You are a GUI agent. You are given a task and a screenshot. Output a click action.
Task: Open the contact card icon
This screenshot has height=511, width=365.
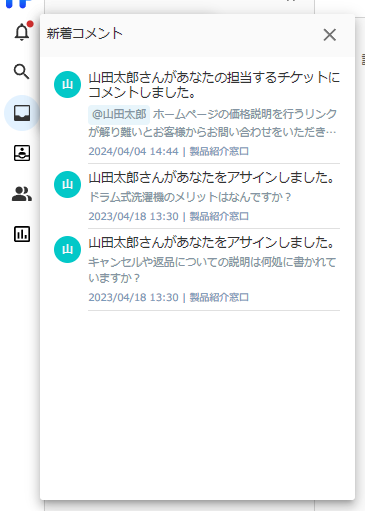pos(22,153)
